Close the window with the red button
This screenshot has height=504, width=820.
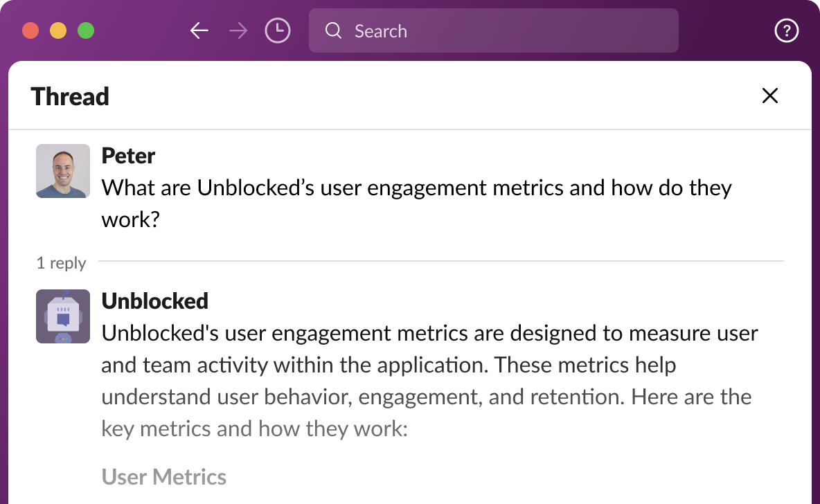[30, 31]
